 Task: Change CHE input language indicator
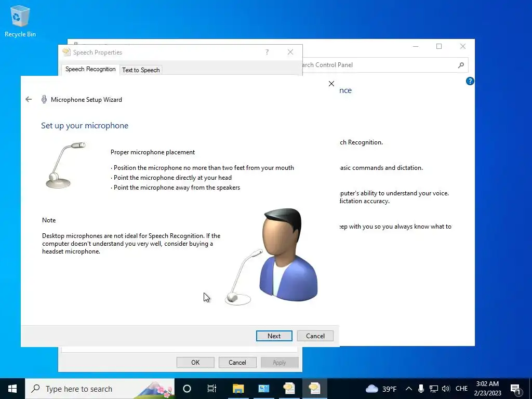[461, 389]
